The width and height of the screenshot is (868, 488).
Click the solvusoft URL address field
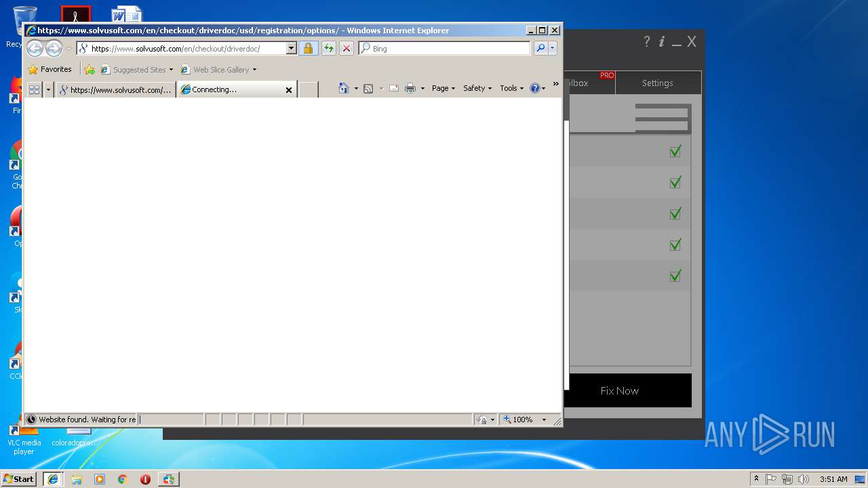pos(181,48)
